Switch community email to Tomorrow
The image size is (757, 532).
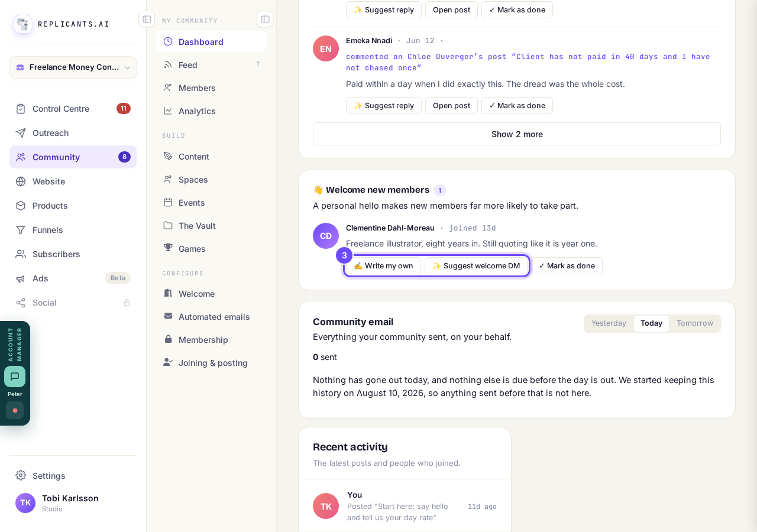(695, 323)
